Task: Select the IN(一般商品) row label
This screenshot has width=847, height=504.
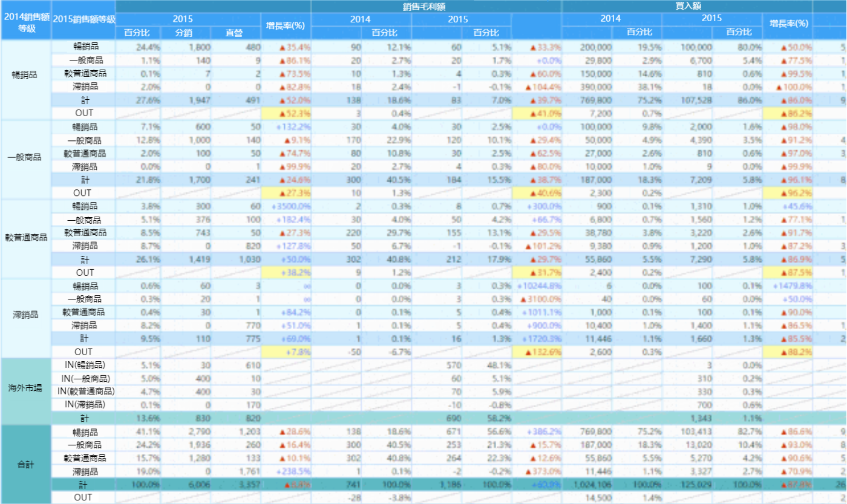Action: pos(83,378)
